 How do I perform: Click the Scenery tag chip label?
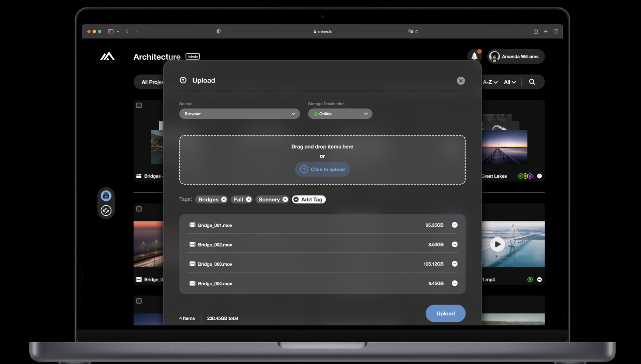click(269, 200)
